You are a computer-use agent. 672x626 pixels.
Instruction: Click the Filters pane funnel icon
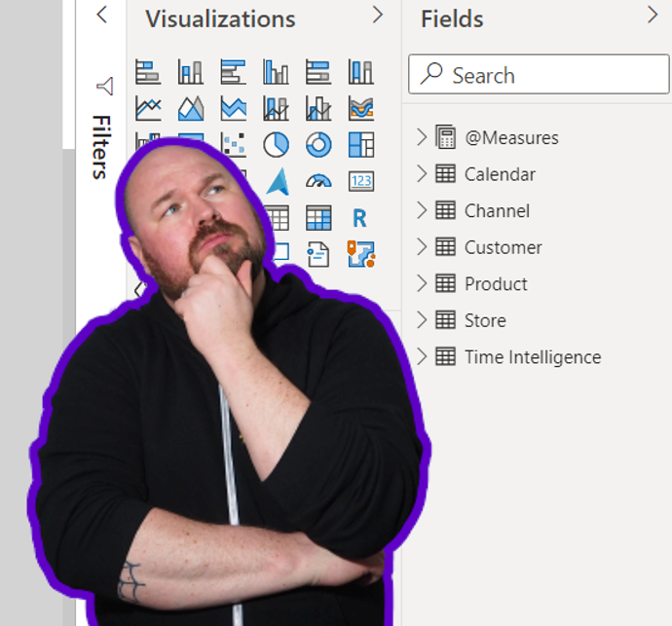click(105, 86)
